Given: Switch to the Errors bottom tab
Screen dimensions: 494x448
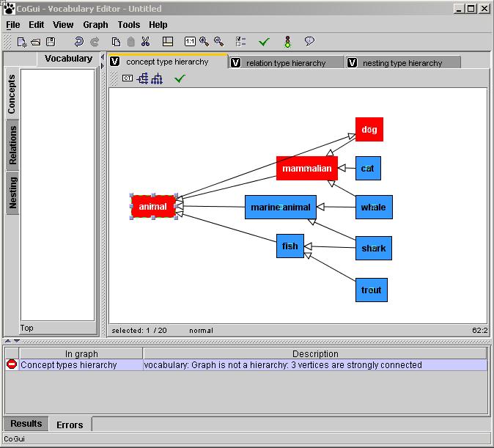Looking at the screenshot, I should coord(70,425).
